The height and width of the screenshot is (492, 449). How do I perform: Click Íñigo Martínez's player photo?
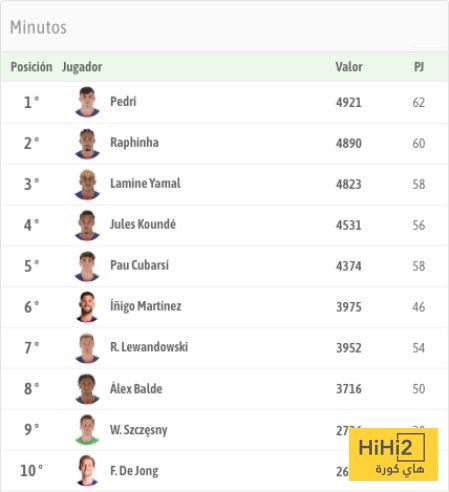pos(87,307)
